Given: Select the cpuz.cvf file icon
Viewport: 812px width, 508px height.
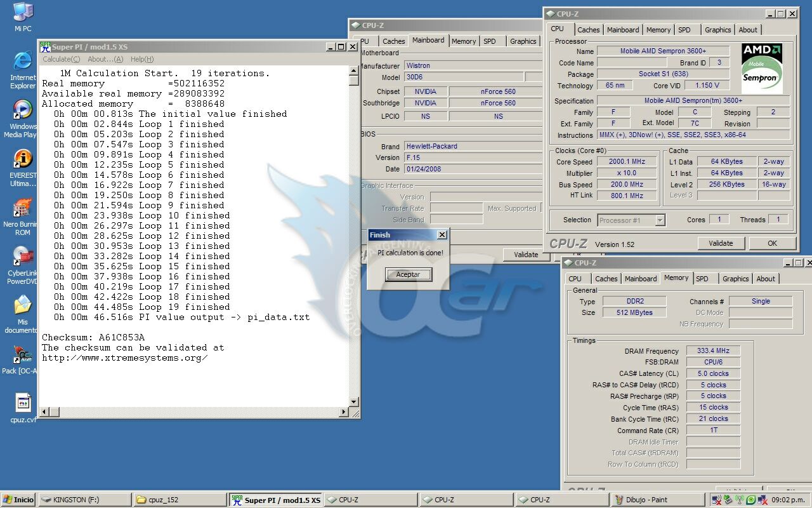Looking at the screenshot, I should (x=23, y=408).
